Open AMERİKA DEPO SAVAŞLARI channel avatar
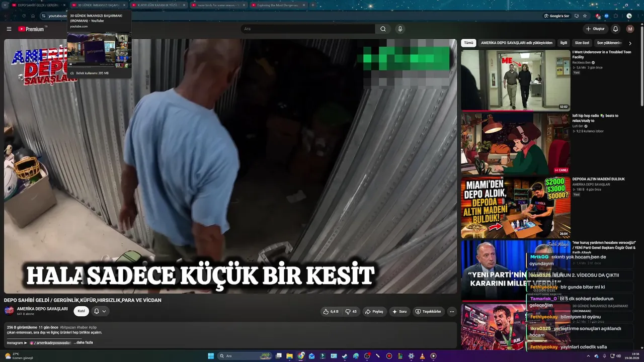The image size is (644, 362). pyautogui.click(x=9, y=311)
